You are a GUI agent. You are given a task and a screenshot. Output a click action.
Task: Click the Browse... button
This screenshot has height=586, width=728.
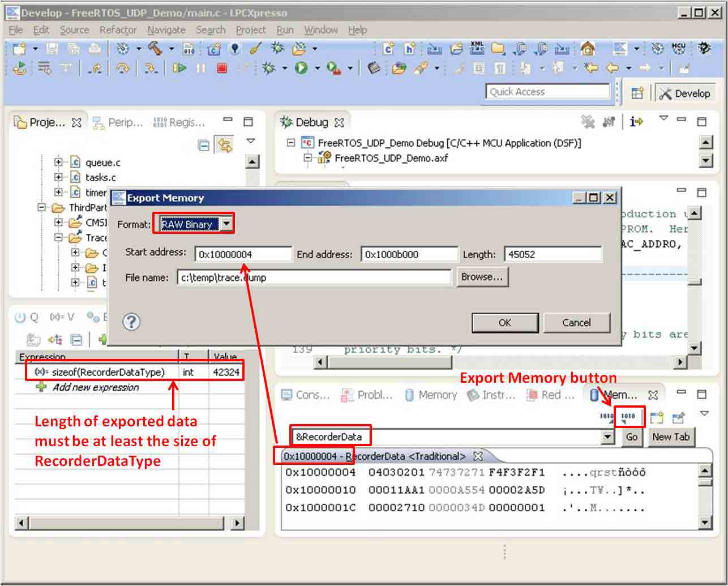click(482, 277)
